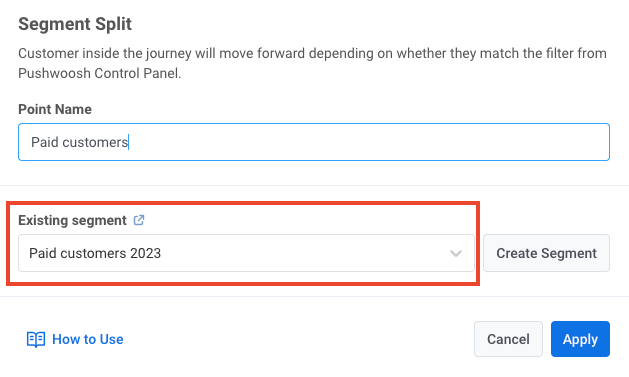This screenshot has height=377, width=629.
Task: Place cursor after Paid customers text
Action: pos(128,142)
